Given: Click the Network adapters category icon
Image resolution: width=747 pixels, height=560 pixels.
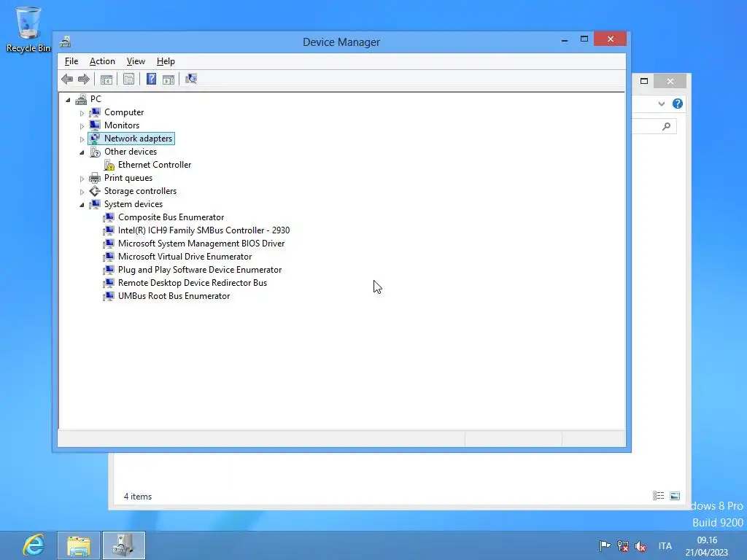Looking at the screenshot, I should [95, 139].
